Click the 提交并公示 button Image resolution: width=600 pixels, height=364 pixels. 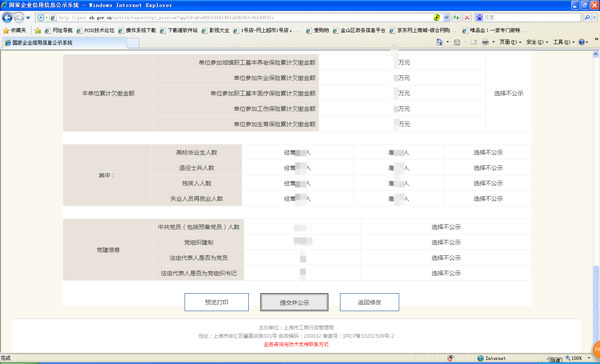point(294,302)
